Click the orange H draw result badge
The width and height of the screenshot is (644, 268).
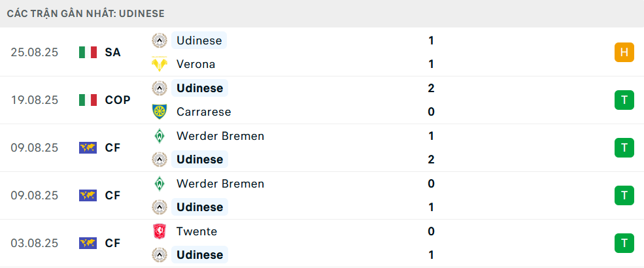click(x=624, y=52)
